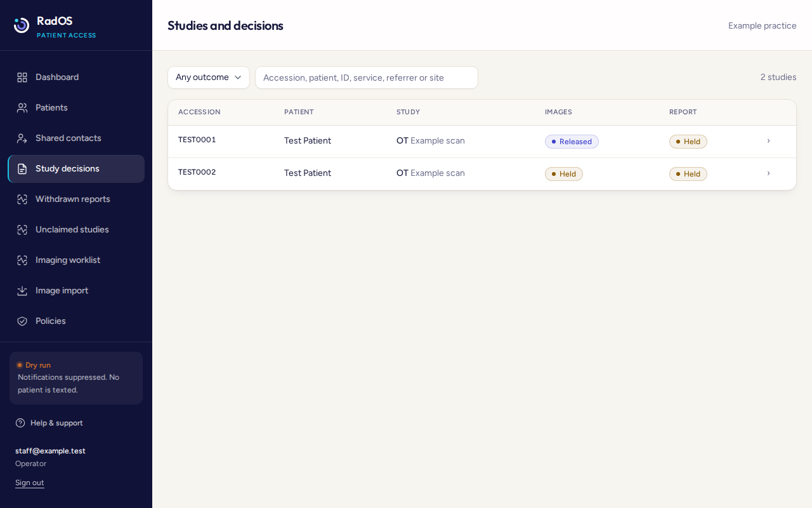
Task: Select Study decisions menu item
Action: click(x=76, y=169)
